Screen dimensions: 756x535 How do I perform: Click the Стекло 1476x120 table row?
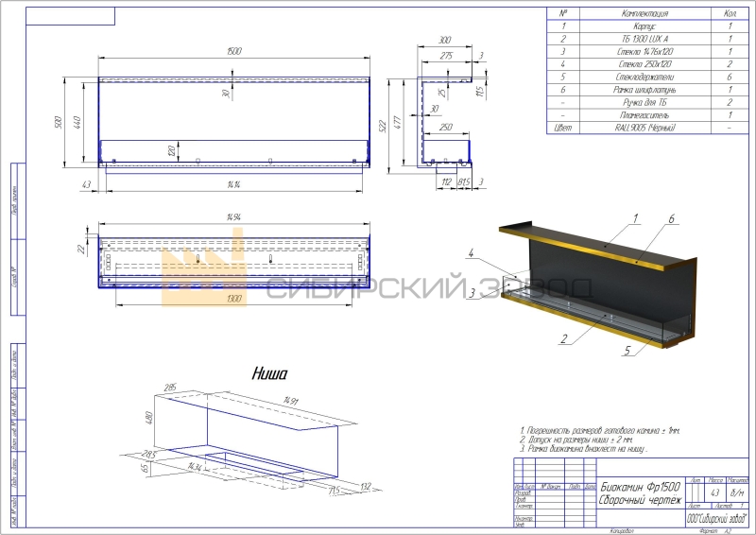pyautogui.click(x=641, y=51)
